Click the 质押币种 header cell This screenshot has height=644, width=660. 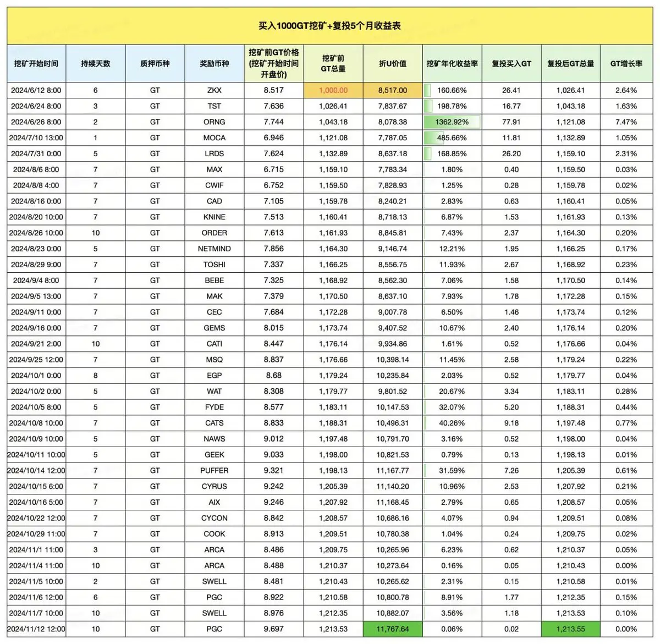[x=155, y=64]
